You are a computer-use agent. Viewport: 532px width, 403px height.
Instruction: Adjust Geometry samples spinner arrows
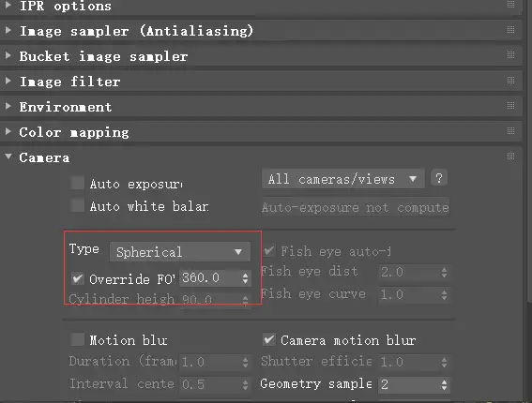click(x=444, y=384)
